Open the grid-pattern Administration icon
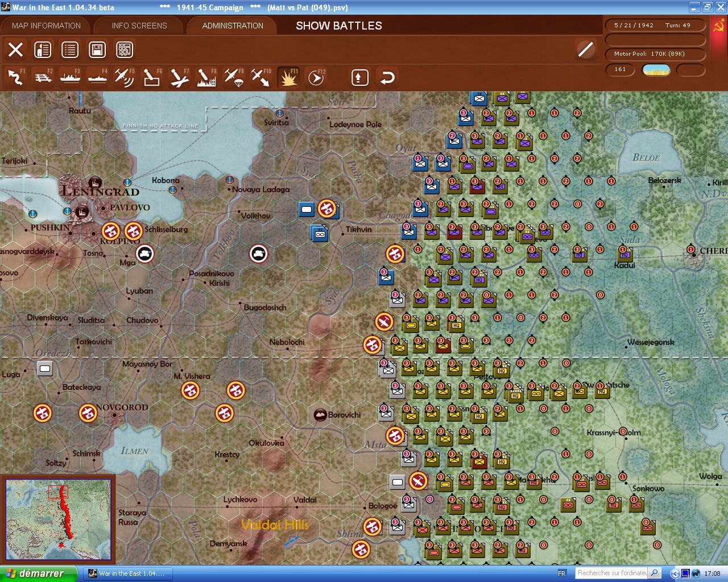 click(x=125, y=49)
